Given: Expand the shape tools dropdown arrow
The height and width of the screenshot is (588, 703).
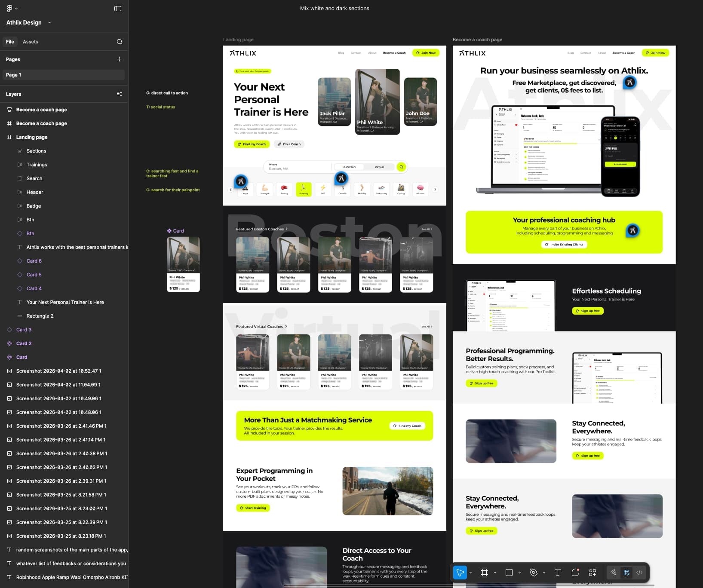Looking at the screenshot, I should pyautogui.click(x=519, y=573).
